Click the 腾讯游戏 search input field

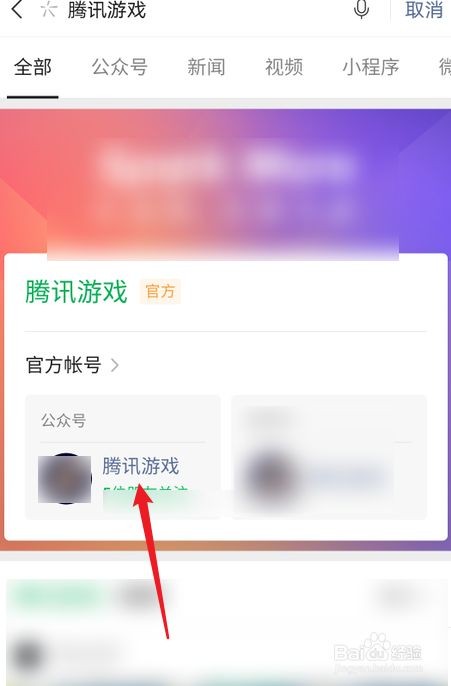(x=206, y=10)
